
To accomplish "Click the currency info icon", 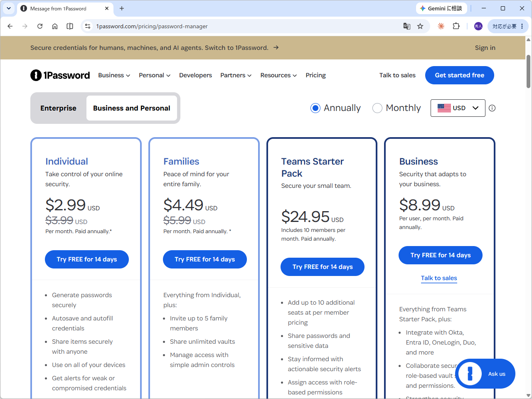I will tap(492, 108).
